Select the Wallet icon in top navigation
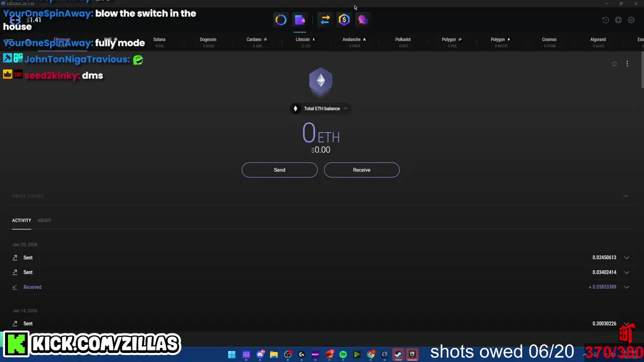The image size is (644, 362). [x=300, y=20]
